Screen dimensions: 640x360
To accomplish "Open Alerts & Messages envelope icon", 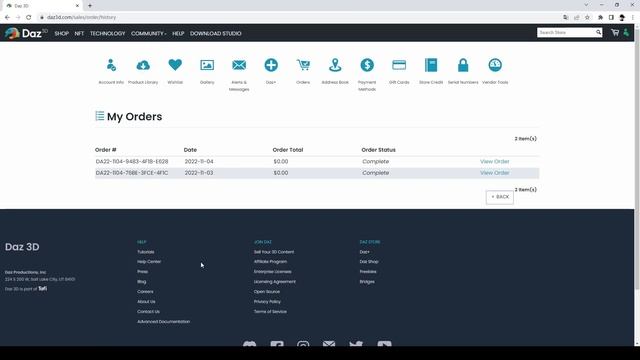I will (239, 65).
